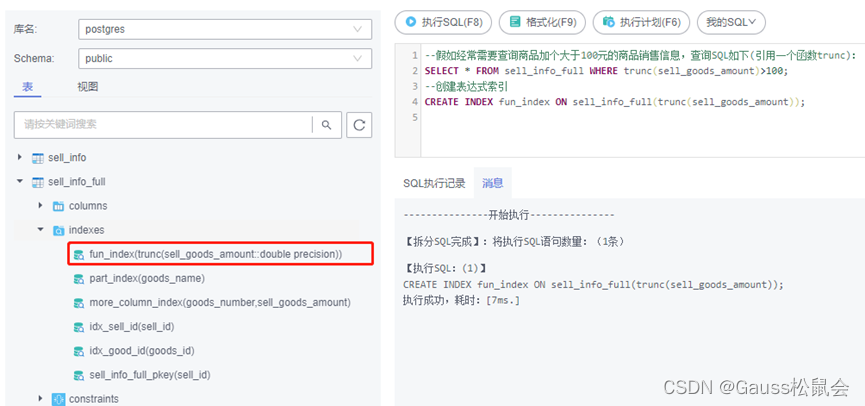
Task: Select idx_sell_id(sell_id) entry
Action: pyautogui.click(x=132, y=327)
